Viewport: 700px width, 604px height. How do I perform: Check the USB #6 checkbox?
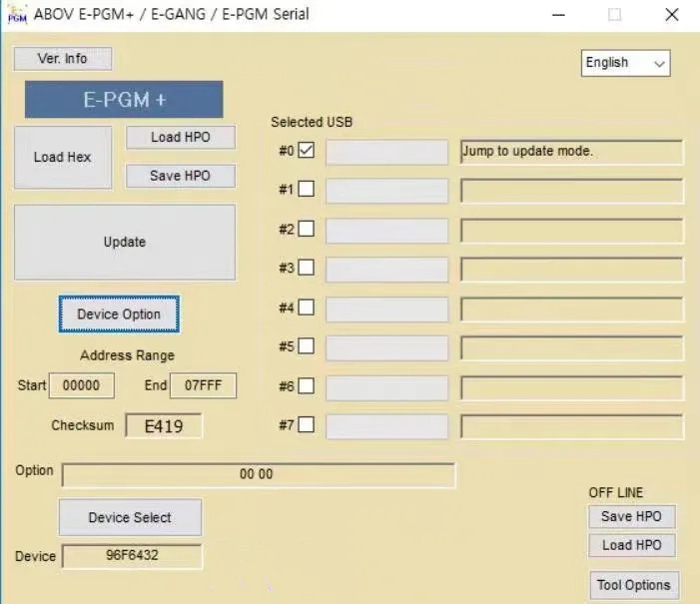307,385
